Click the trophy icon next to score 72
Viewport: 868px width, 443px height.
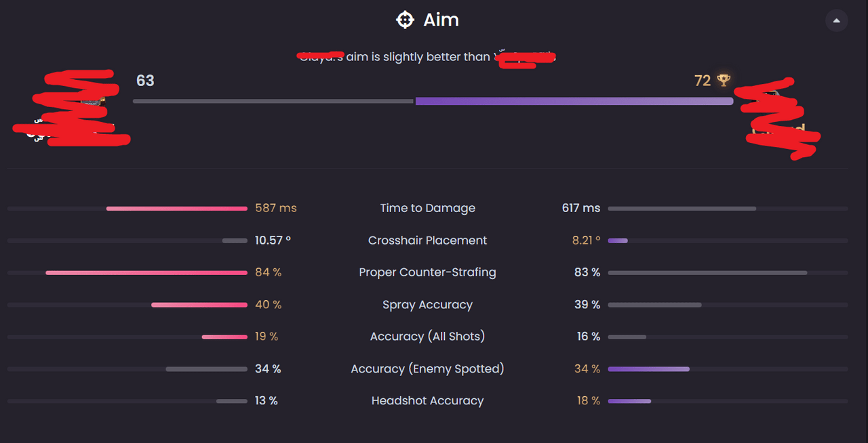(x=724, y=81)
